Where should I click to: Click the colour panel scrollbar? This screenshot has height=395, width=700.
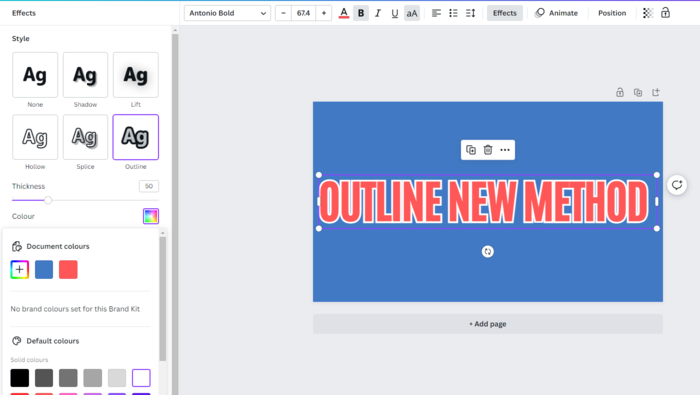(x=162, y=299)
